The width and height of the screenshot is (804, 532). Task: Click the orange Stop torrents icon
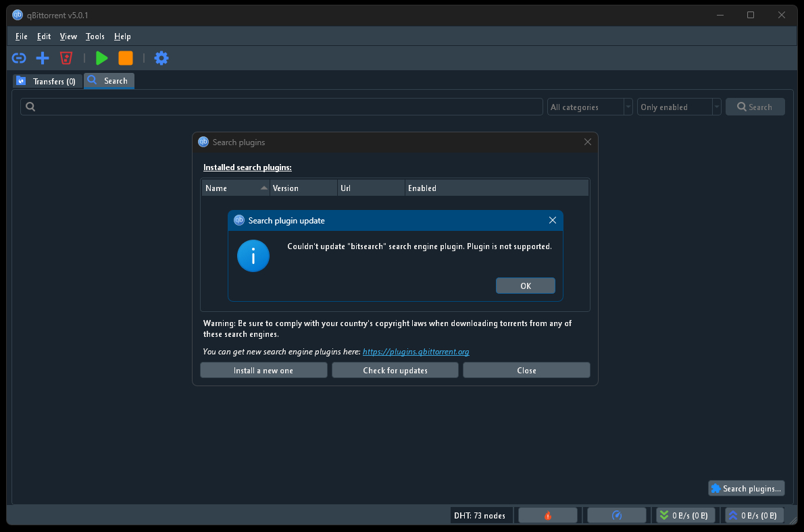point(126,58)
